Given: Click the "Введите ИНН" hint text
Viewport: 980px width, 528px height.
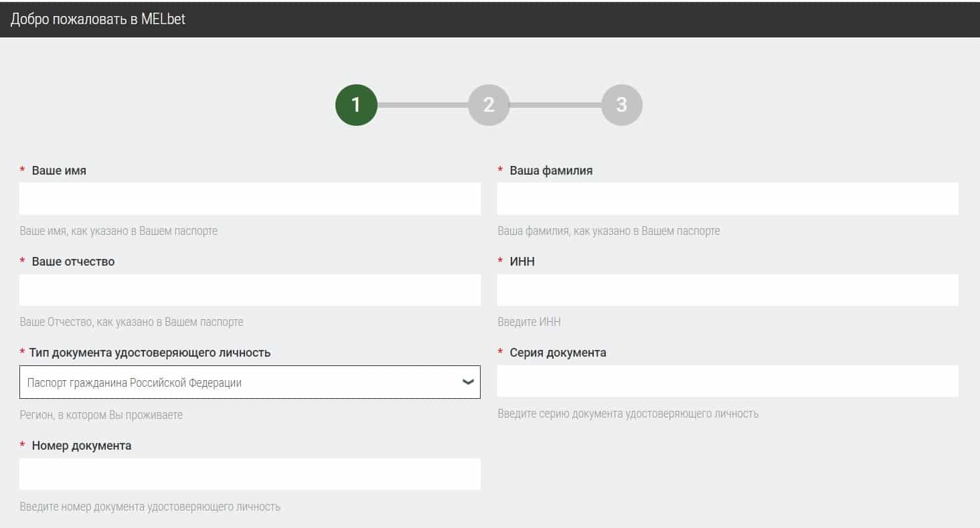Looking at the screenshot, I should tap(529, 322).
